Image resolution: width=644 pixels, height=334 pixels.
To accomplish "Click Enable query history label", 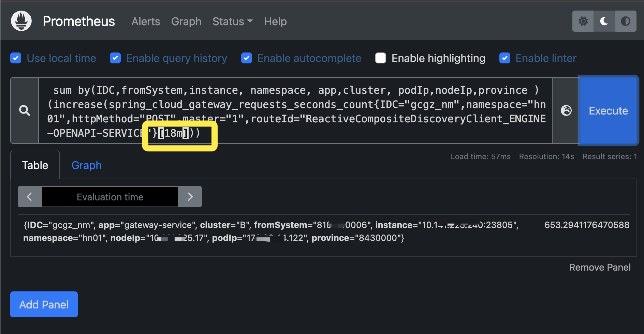I will (177, 58).
